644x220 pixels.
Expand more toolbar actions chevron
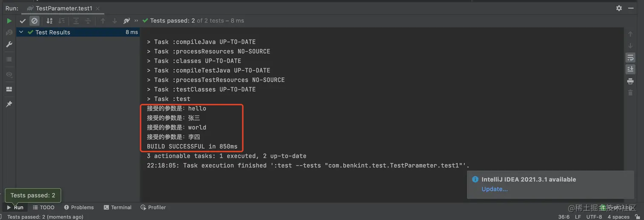(136, 21)
